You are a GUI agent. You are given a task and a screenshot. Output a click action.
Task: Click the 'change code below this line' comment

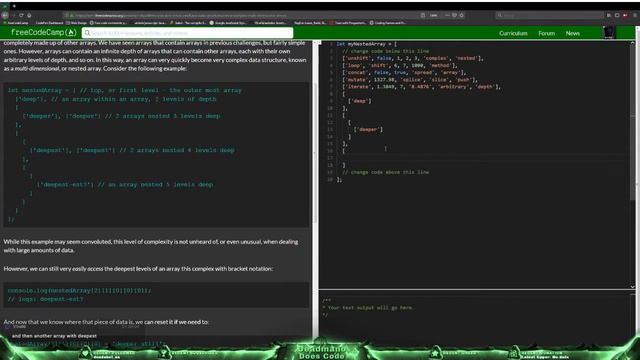[x=386, y=51]
